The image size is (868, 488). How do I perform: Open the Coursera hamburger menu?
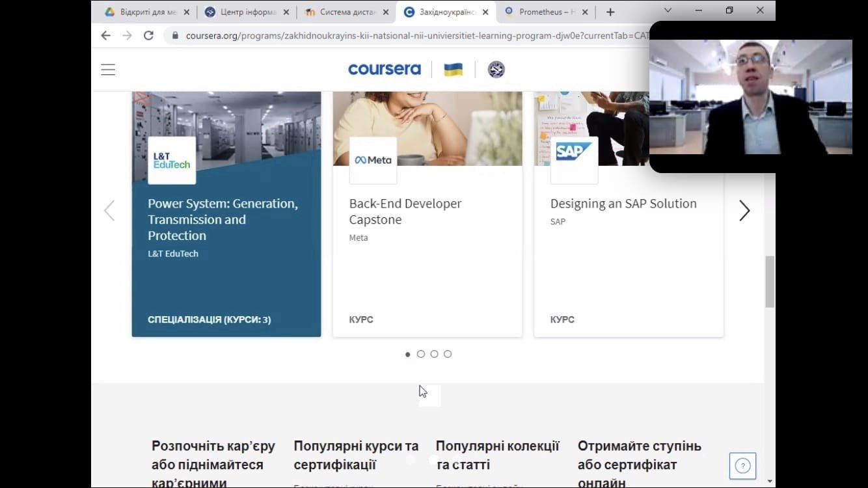tap(108, 70)
